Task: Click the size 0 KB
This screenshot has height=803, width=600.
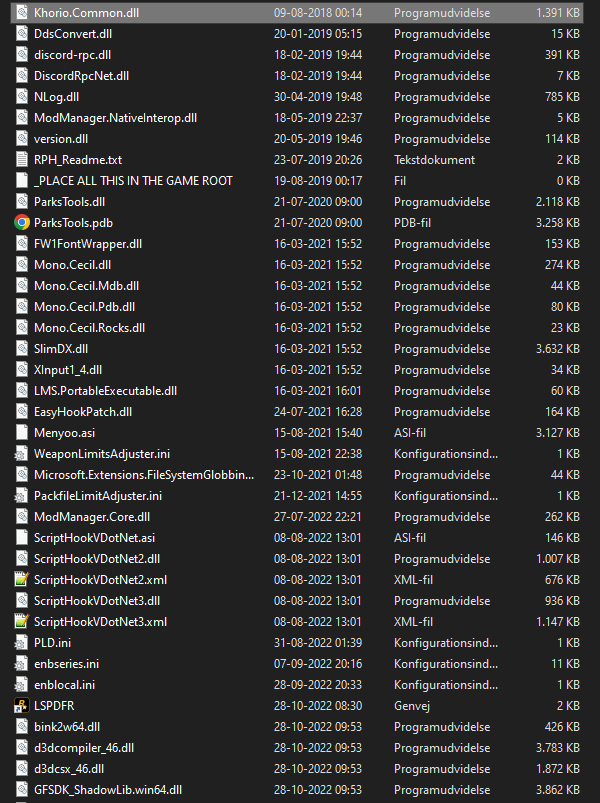Action: 568,181
